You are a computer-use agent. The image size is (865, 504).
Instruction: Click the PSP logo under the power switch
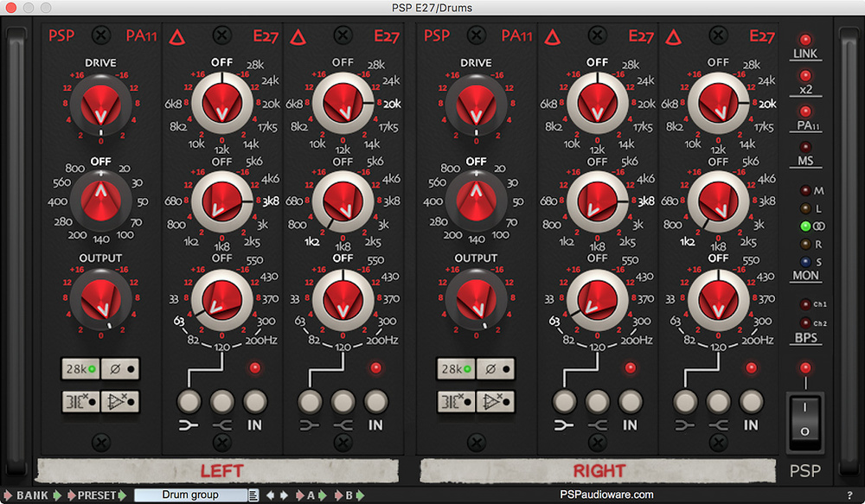tap(804, 471)
